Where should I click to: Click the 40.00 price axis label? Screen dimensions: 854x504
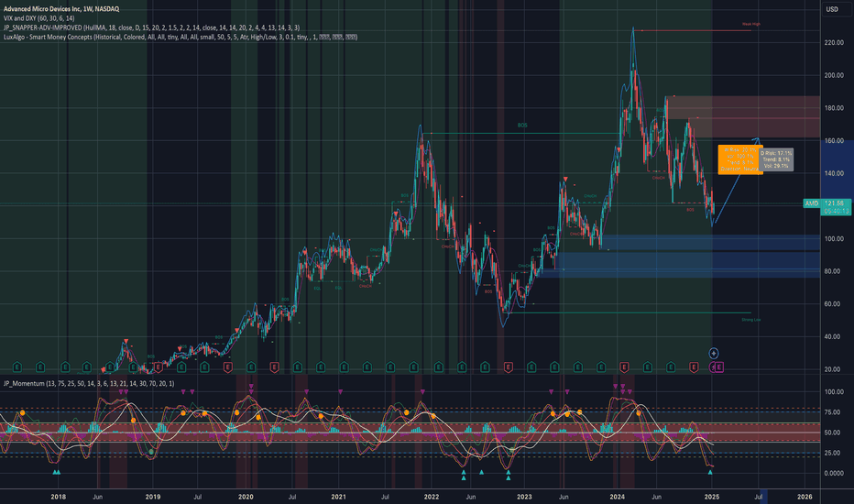pos(834,336)
